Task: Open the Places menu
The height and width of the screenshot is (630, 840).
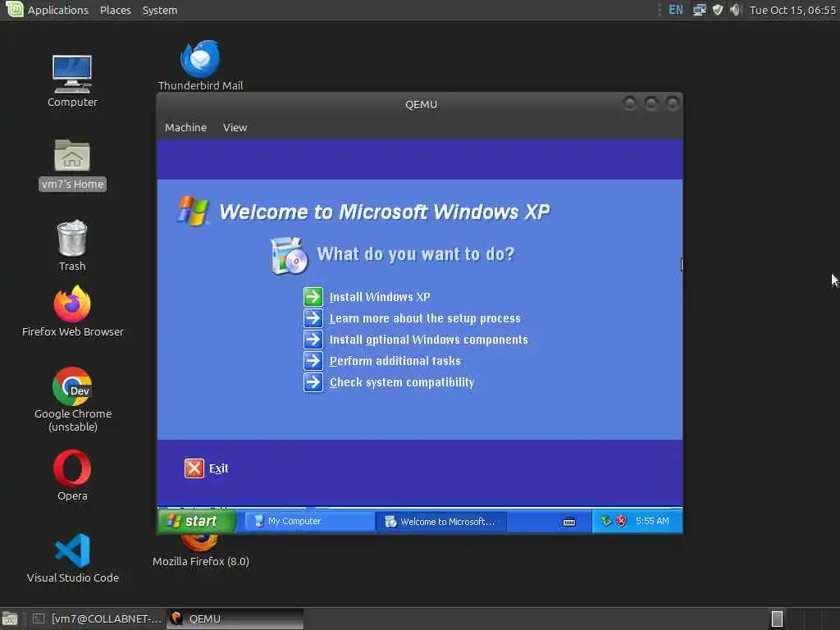Action: tap(115, 10)
